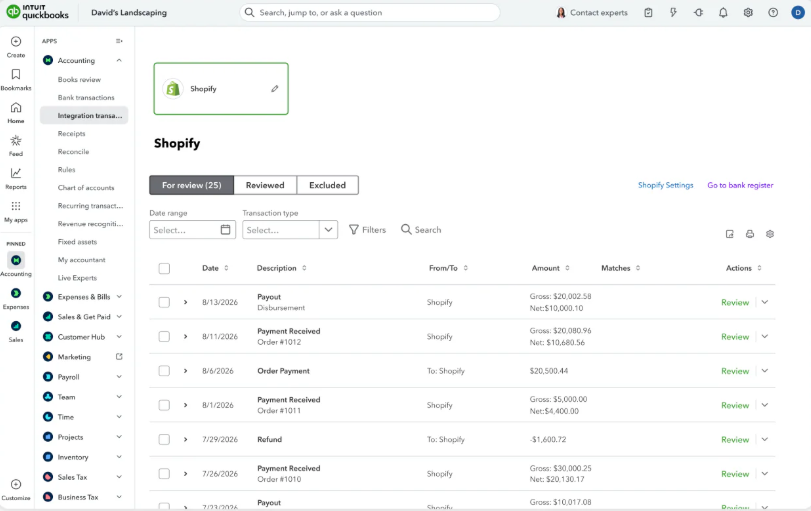Open the settings gear in header
This screenshot has height=511, width=811.
(748, 12)
